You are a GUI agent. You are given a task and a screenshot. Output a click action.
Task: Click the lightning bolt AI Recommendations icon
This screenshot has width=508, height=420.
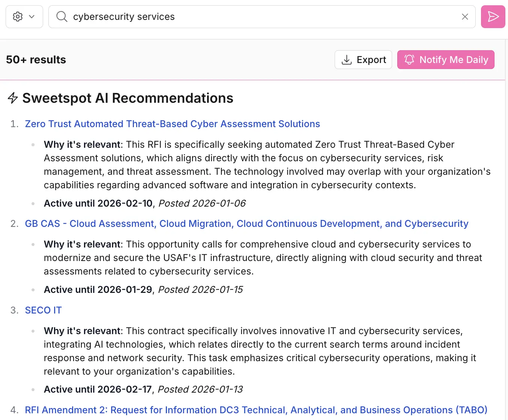[13, 98]
